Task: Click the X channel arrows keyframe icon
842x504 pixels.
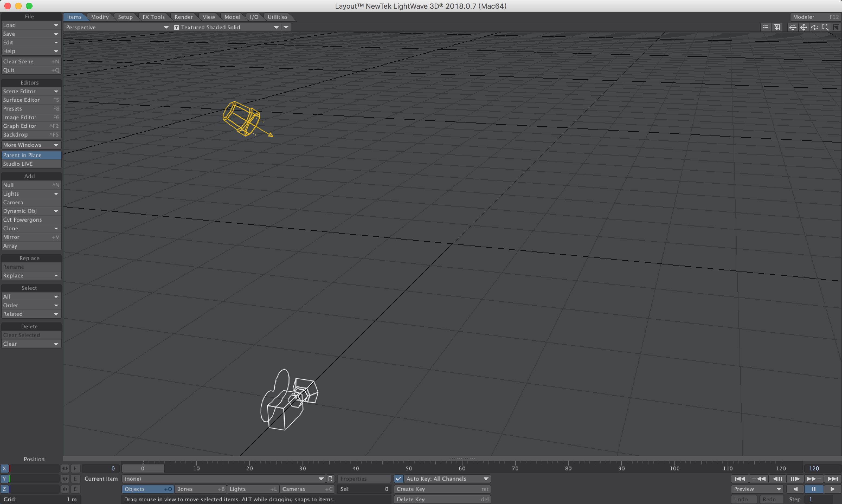Action: (x=65, y=468)
